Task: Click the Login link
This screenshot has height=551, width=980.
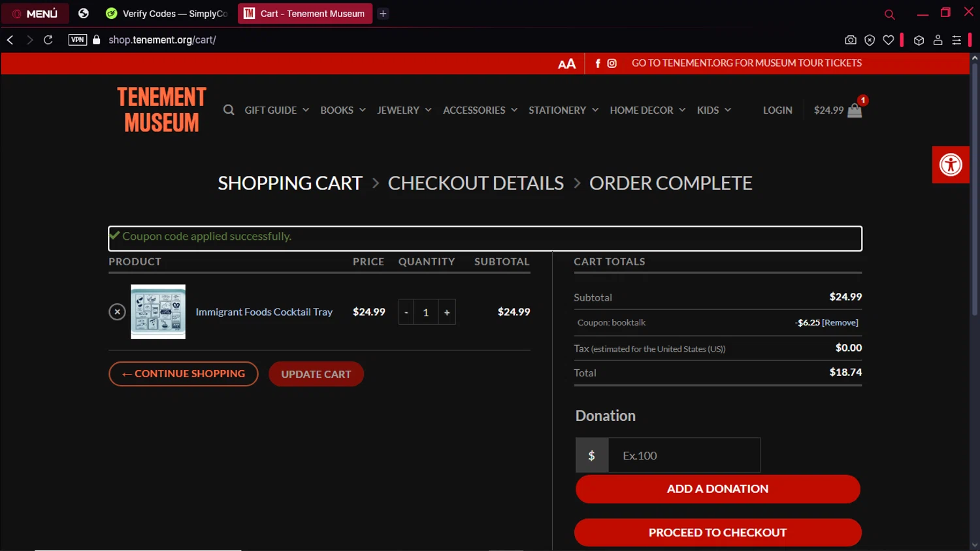Action: point(777,110)
